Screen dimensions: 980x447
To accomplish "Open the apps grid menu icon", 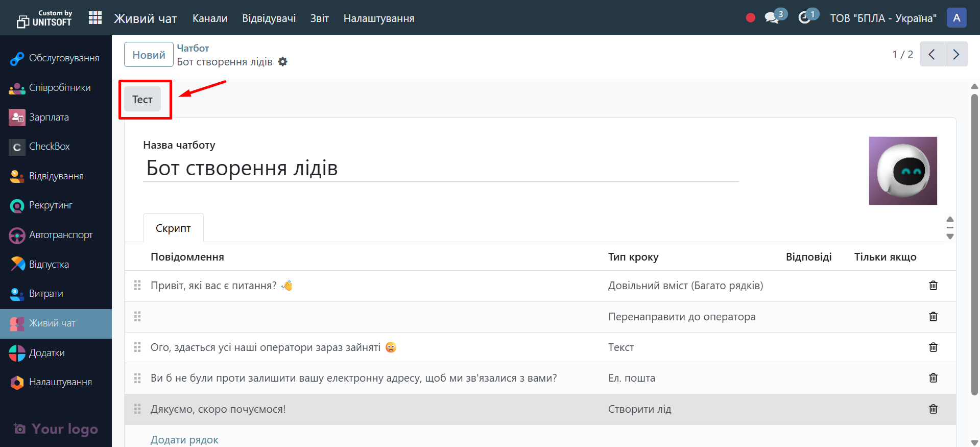I will (x=95, y=18).
